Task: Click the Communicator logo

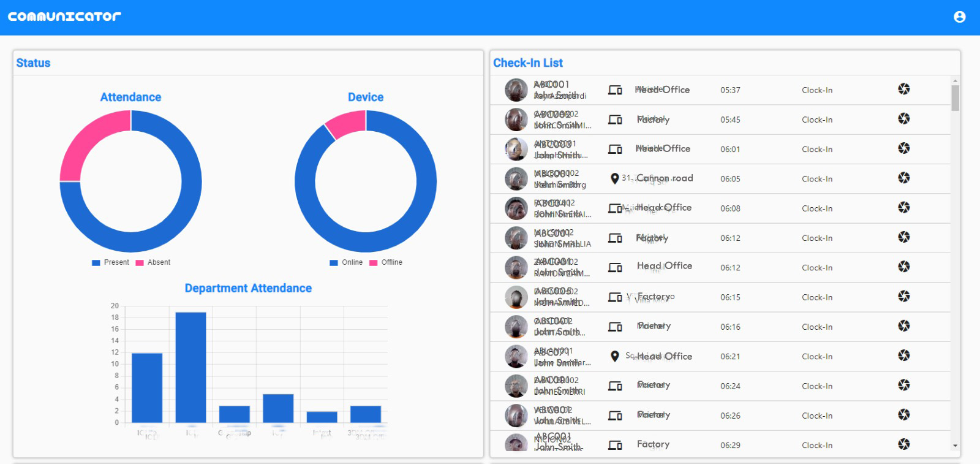Action: (64, 17)
